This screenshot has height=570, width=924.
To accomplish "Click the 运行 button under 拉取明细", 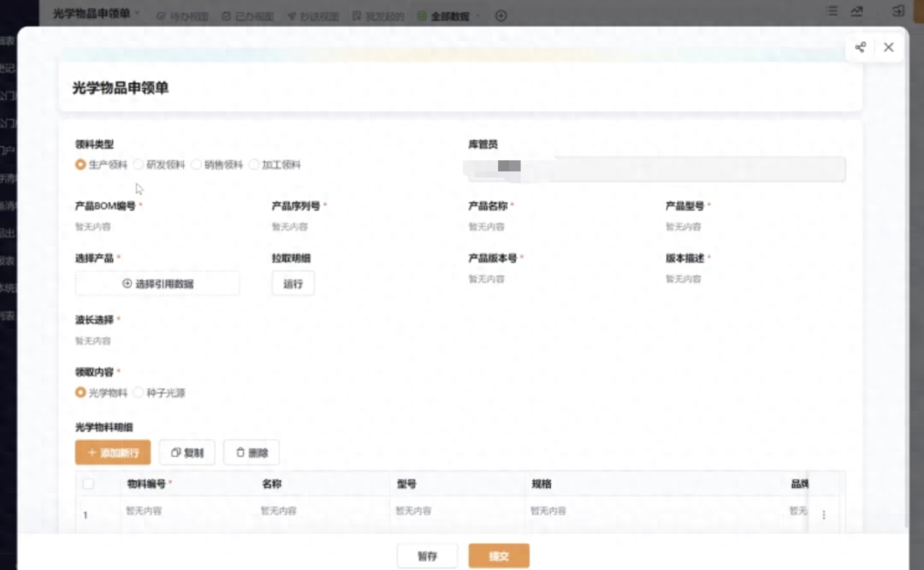I will pyautogui.click(x=293, y=282).
